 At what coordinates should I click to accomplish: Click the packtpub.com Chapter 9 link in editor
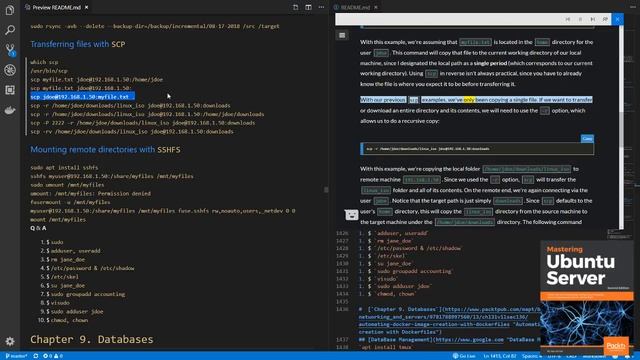449,317
